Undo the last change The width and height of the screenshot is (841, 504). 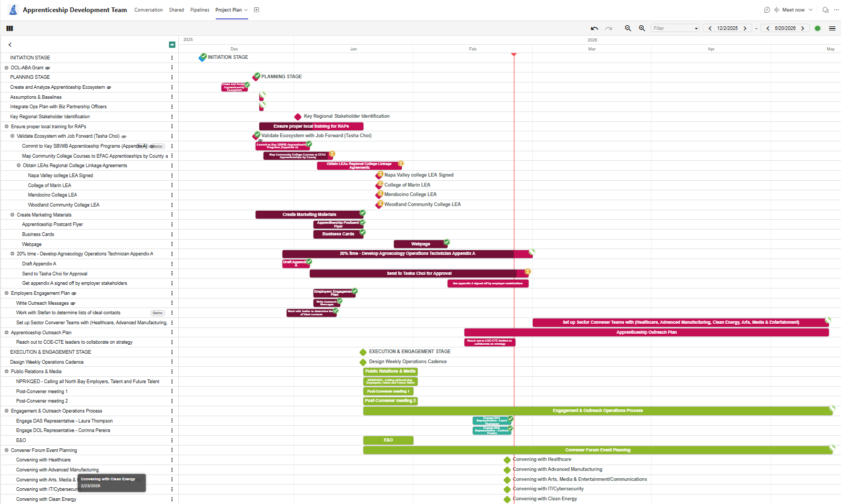(594, 28)
